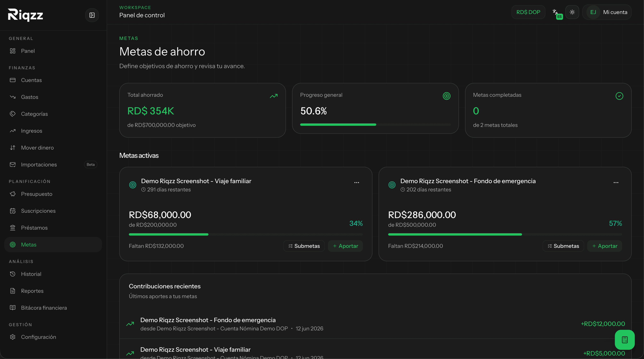The width and height of the screenshot is (644, 359).
Task: Click the 'Demo Riqzz Screenshot - Viaje familiar' goal title
Action: point(196,181)
